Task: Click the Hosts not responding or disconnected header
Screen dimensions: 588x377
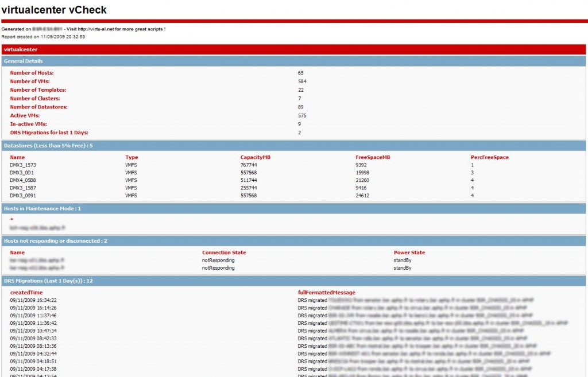Action: [x=293, y=241]
